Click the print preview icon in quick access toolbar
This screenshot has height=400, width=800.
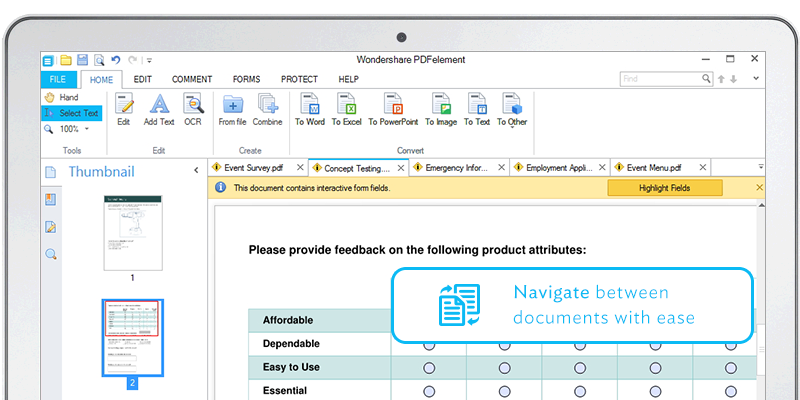[x=99, y=60]
